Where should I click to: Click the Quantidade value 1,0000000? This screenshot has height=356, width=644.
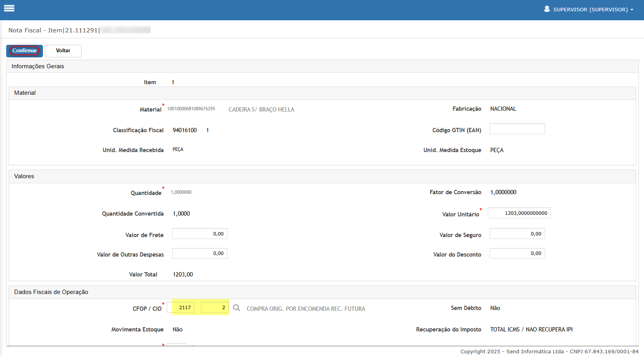181,192
